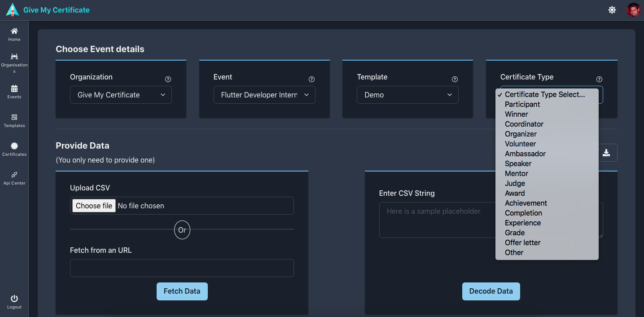Open the Certificates badge icon
Viewport: 644px width, 317px height.
point(14,146)
